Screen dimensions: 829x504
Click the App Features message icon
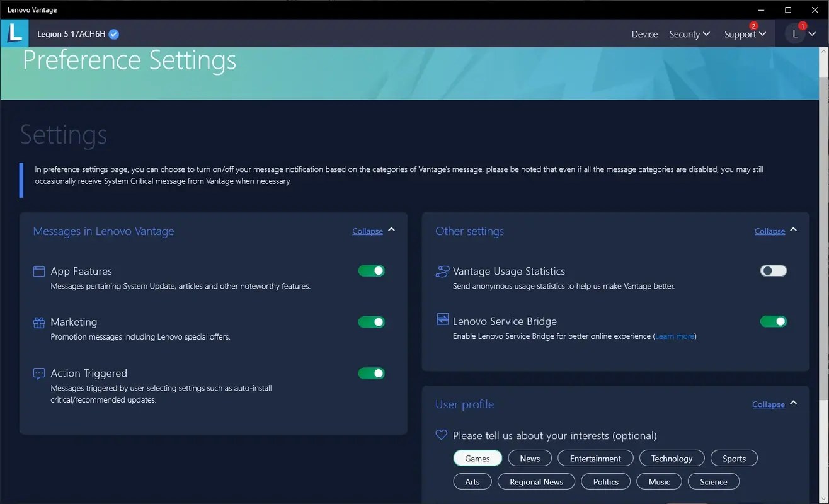point(38,270)
